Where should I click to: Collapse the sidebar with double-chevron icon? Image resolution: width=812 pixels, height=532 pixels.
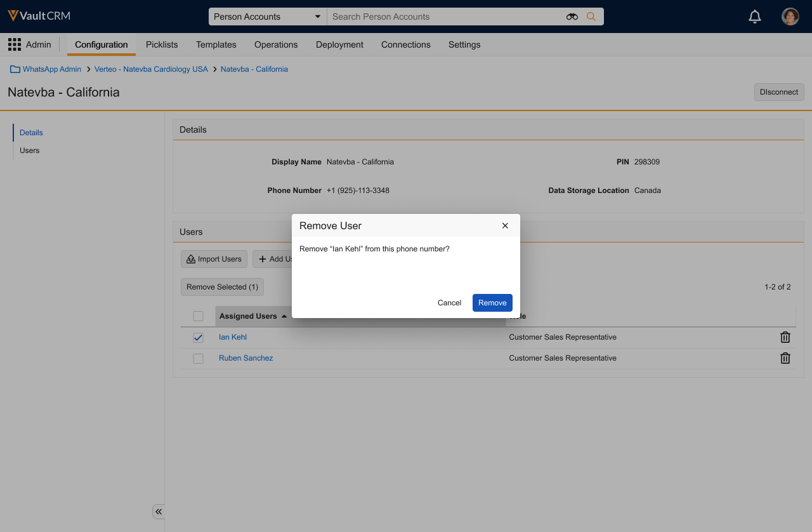(159, 512)
